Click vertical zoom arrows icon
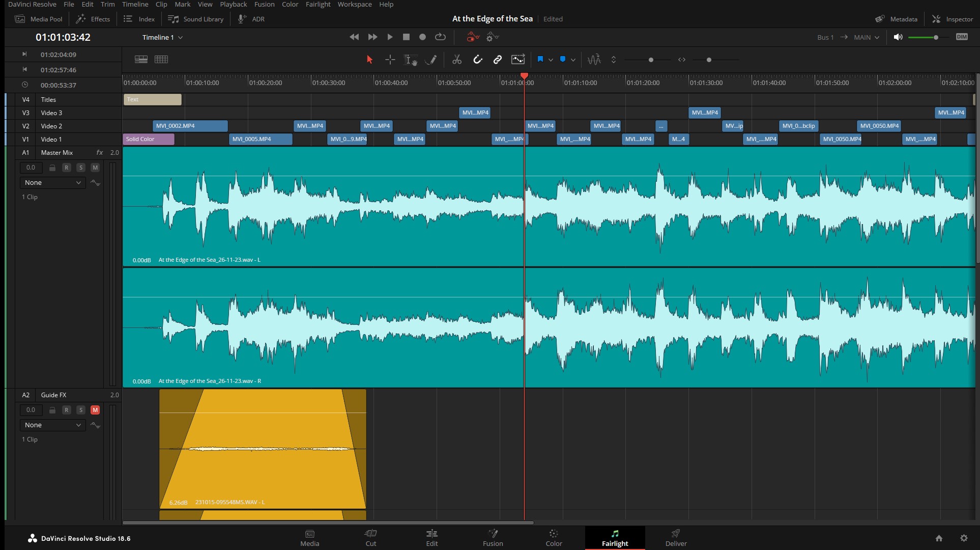 tap(614, 60)
